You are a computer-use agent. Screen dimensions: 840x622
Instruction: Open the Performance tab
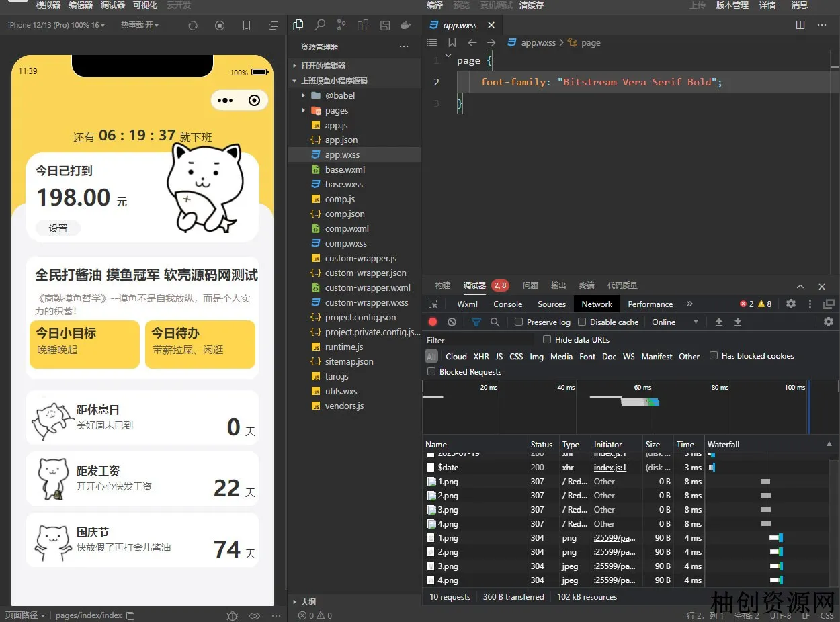coord(650,304)
